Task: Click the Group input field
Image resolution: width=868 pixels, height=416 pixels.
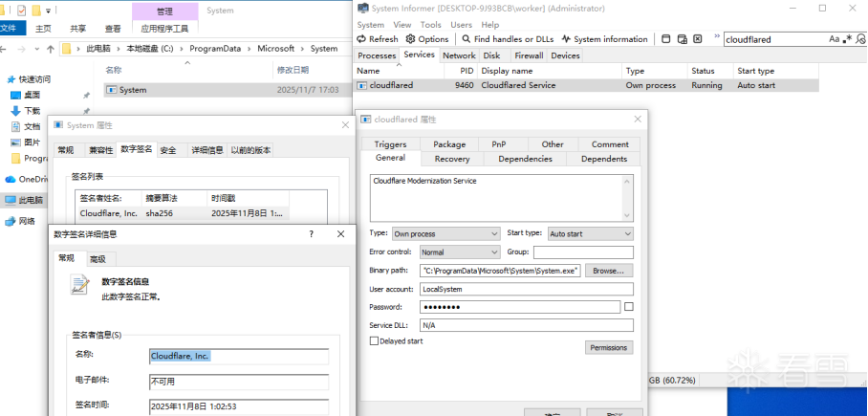Action: coord(583,252)
